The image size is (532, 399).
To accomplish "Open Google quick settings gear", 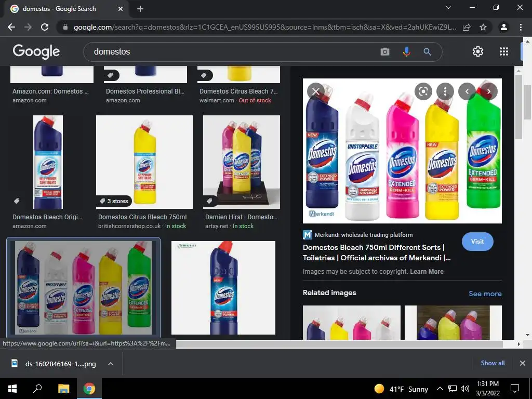I will (478, 51).
